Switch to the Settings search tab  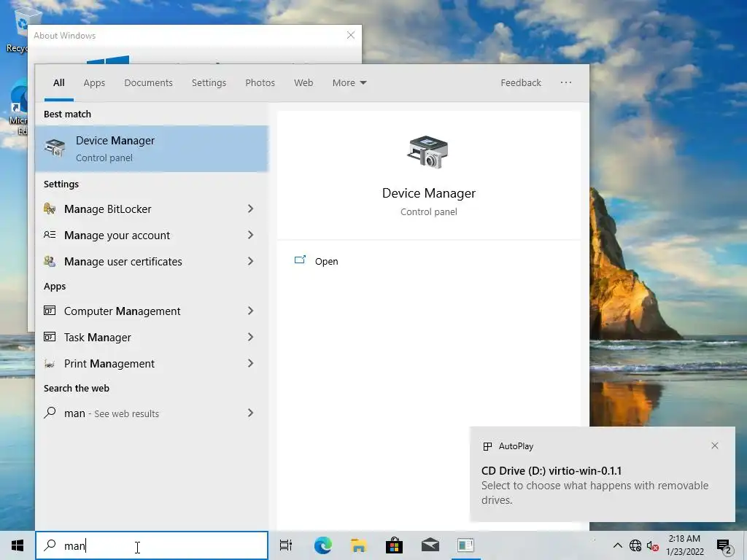(x=209, y=83)
